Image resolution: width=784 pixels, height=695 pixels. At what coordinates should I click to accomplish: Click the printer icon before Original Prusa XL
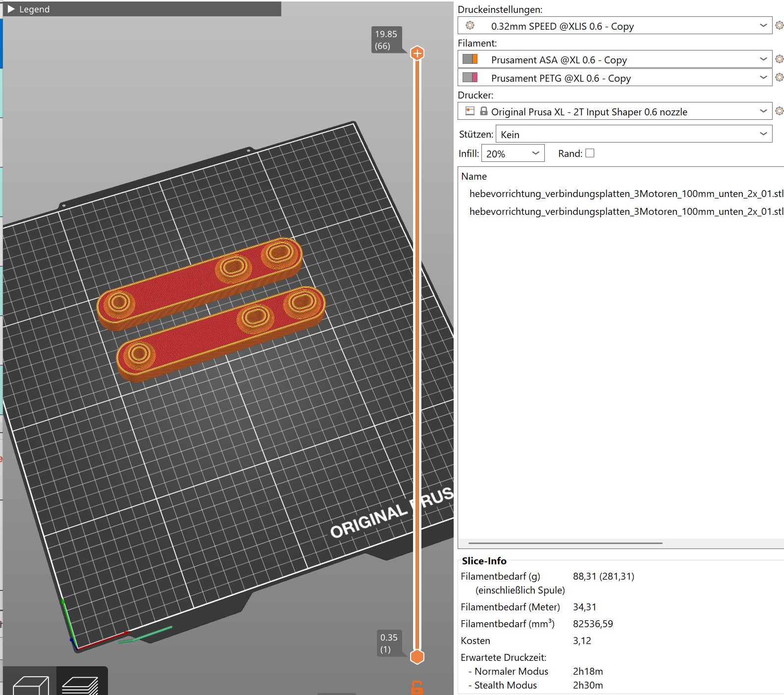(x=470, y=111)
